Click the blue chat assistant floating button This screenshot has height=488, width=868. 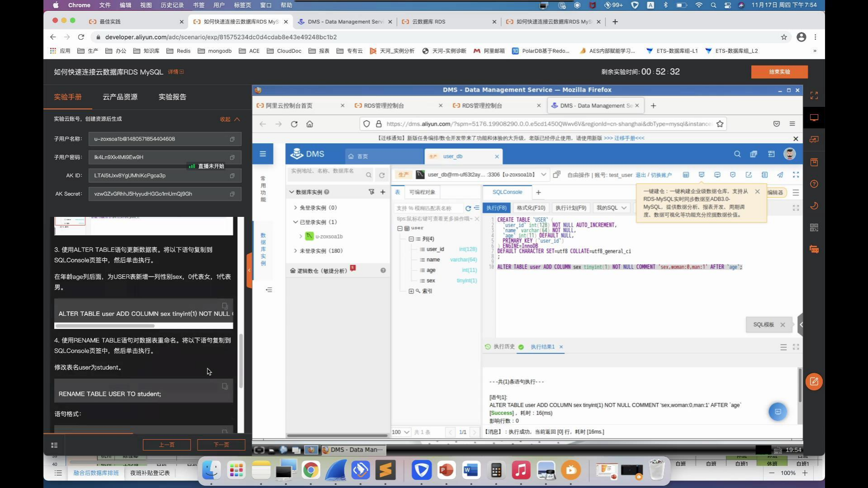(778, 412)
